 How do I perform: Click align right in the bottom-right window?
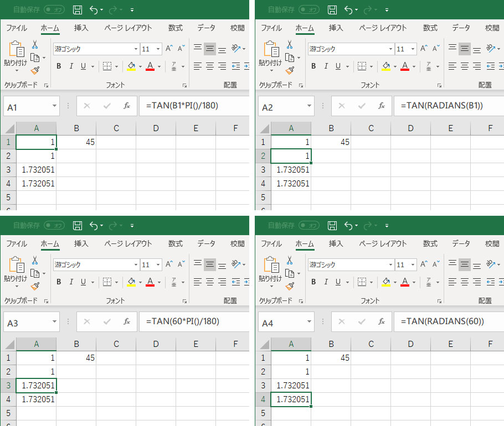tap(477, 282)
